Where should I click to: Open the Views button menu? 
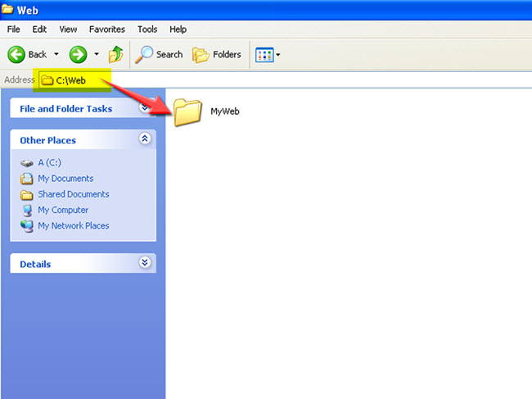tap(268, 55)
